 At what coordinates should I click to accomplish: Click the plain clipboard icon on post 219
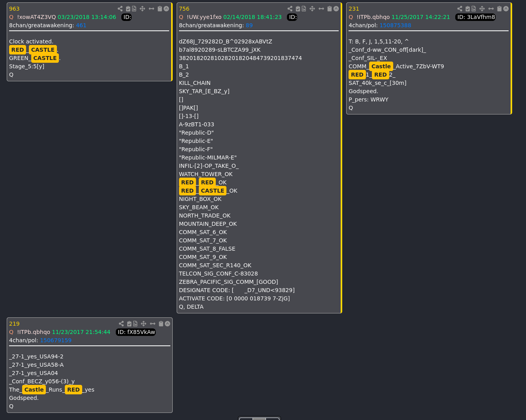(161, 324)
